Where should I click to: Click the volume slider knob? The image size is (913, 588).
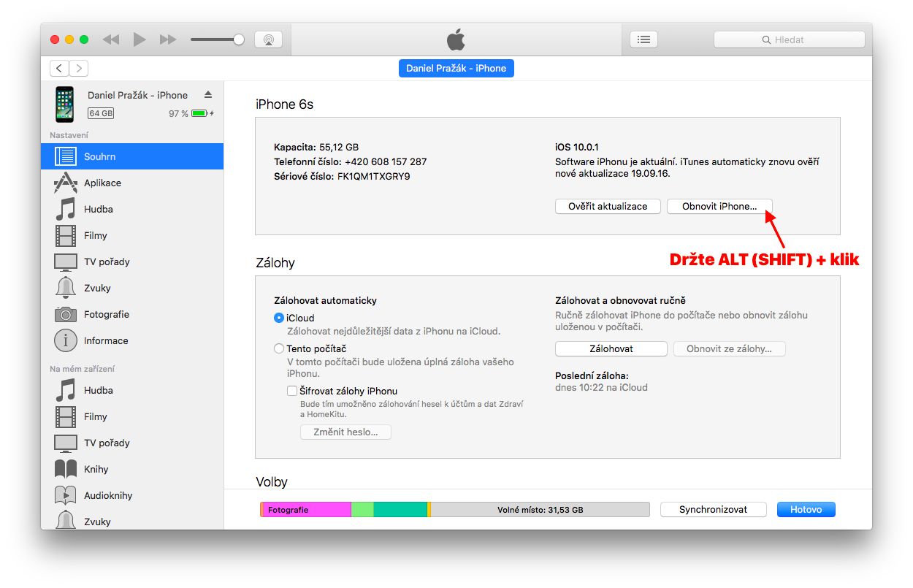coord(239,39)
